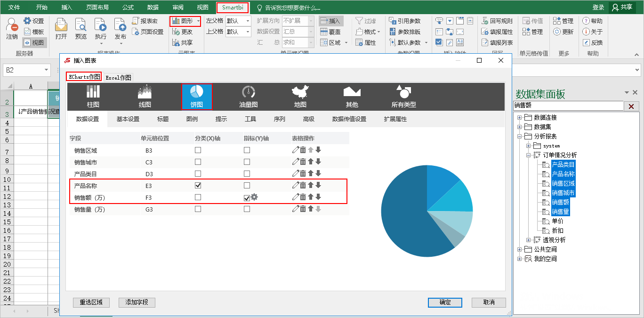Open the 基本设置 tab in chart dialog

[x=128, y=119]
